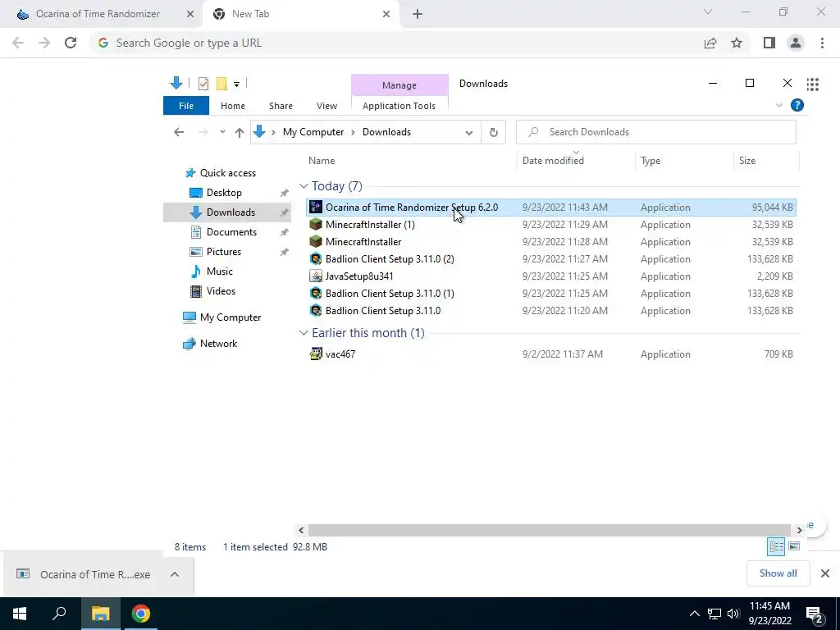The image size is (840, 630).
Task: Open Google apps grid icon
Action: [813, 84]
